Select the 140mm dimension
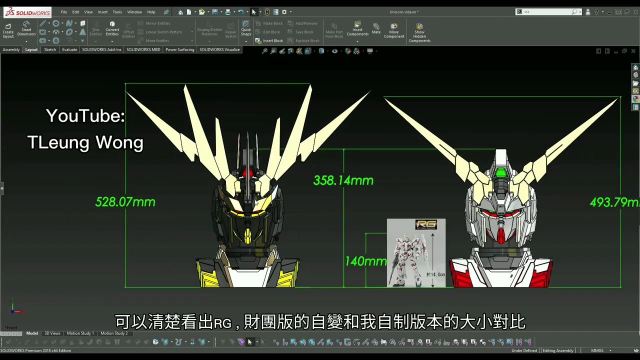 point(365,261)
